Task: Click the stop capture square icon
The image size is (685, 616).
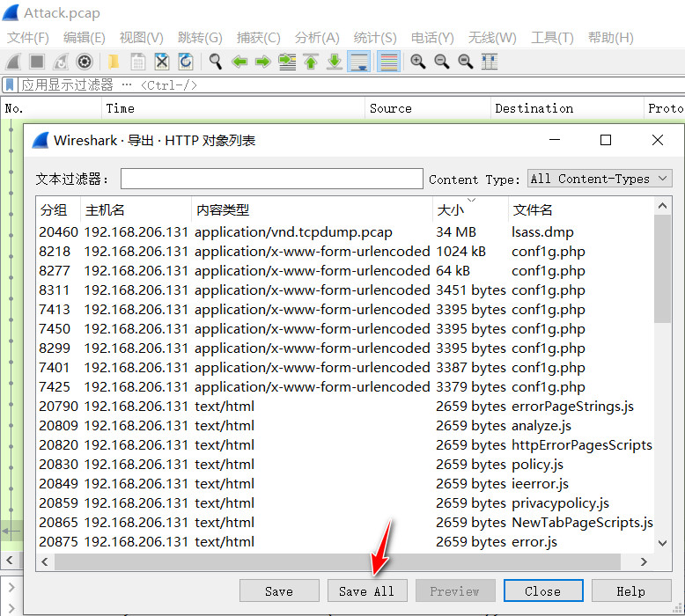Action: [x=37, y=62]
